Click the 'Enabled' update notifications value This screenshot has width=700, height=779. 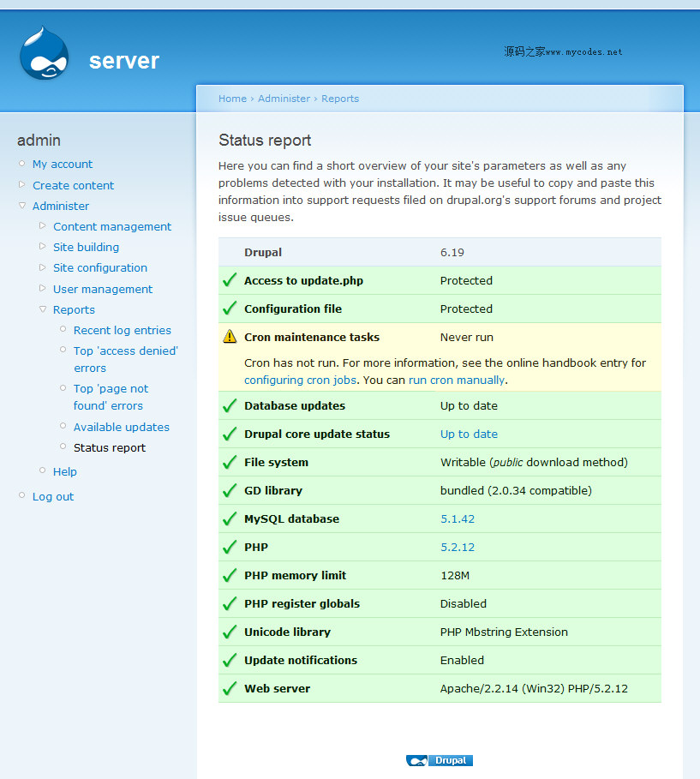[x=462, y=660]
